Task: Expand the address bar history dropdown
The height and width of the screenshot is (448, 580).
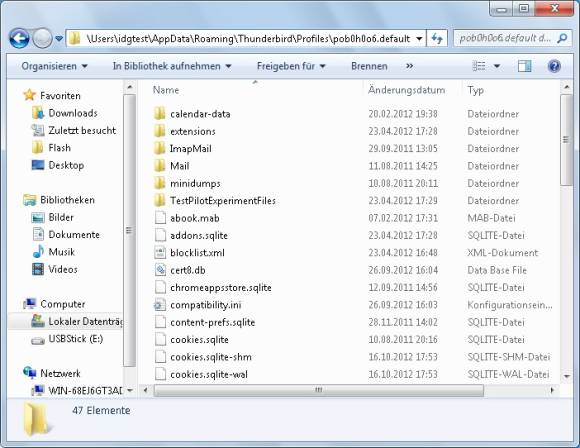Action: 419,38
